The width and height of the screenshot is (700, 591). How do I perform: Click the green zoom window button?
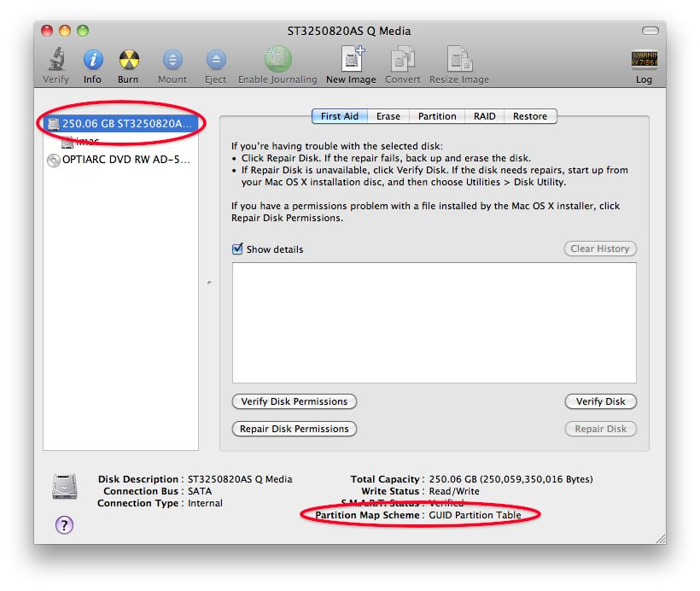click(x=83, y=31)
